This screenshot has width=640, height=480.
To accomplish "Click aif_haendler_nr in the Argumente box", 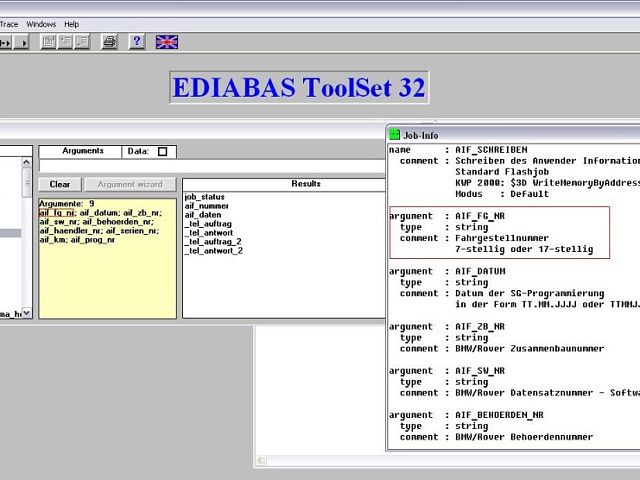I will 71,231.
